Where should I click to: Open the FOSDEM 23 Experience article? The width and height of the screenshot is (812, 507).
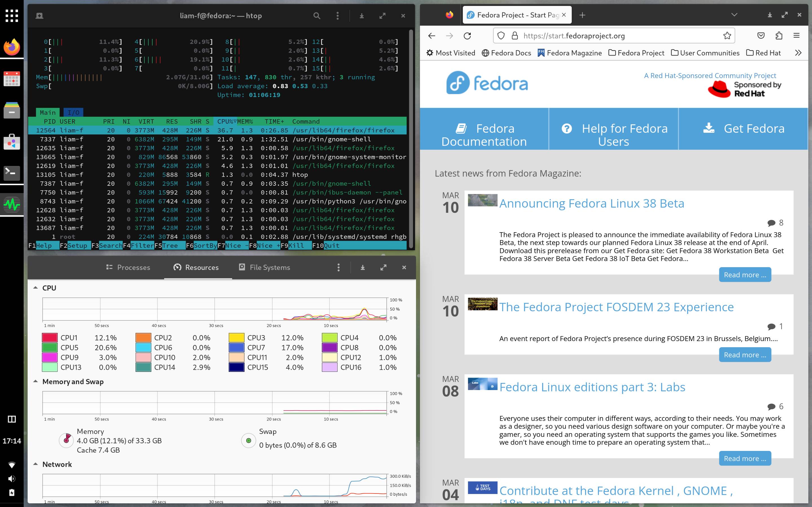pos(616,307)
